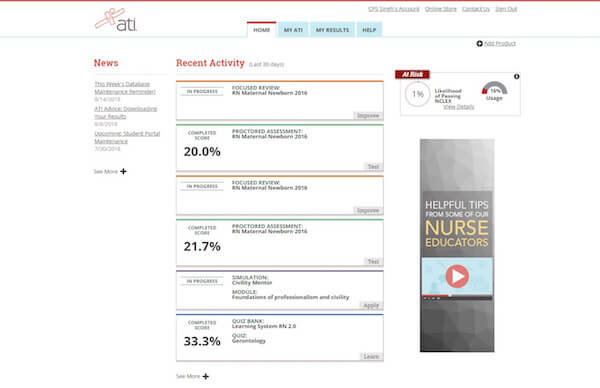The image size is (600, 388).
Task: Go to the Home tab
Action: [x=261, y=30]
